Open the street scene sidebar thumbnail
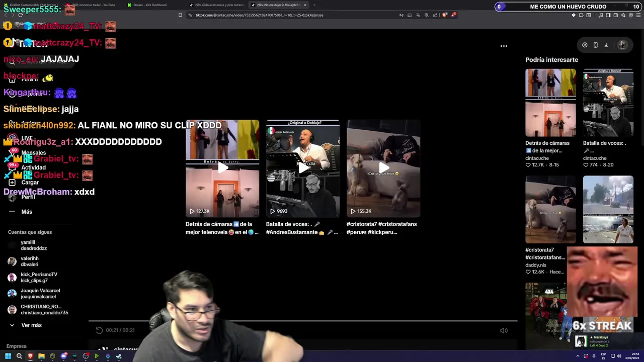 click(x=608, y=209)
